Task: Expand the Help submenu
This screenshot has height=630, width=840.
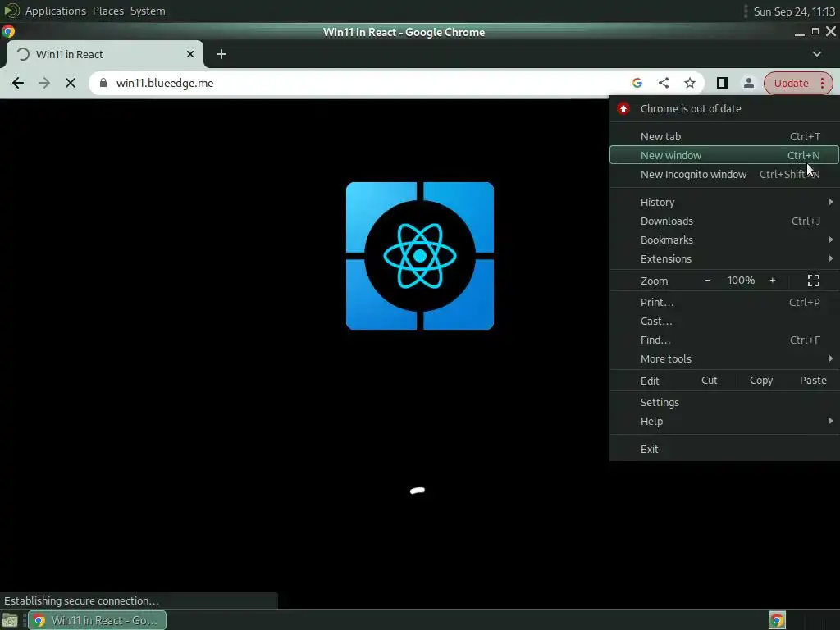Action: [x=724, y=421]
